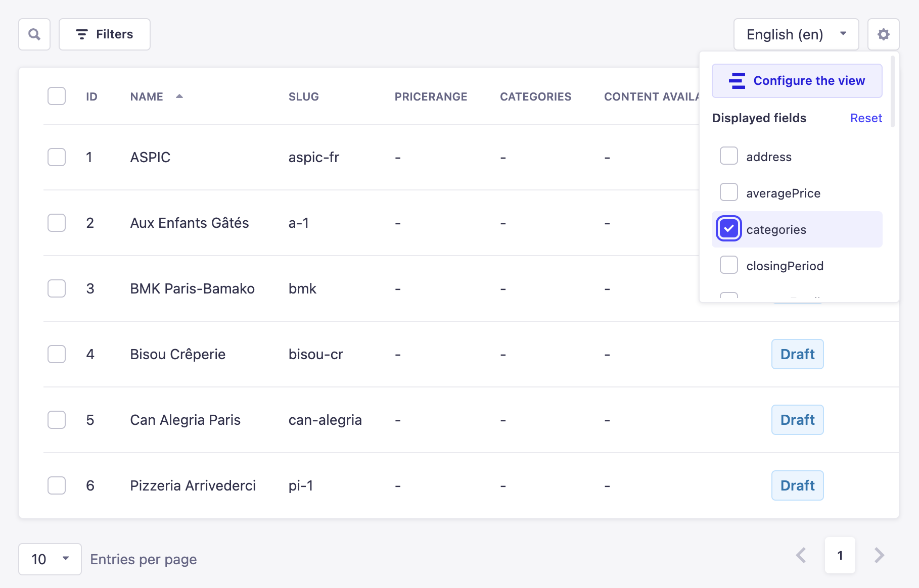Click Configure the view
919x588 pixels.
tap(797, 80)
